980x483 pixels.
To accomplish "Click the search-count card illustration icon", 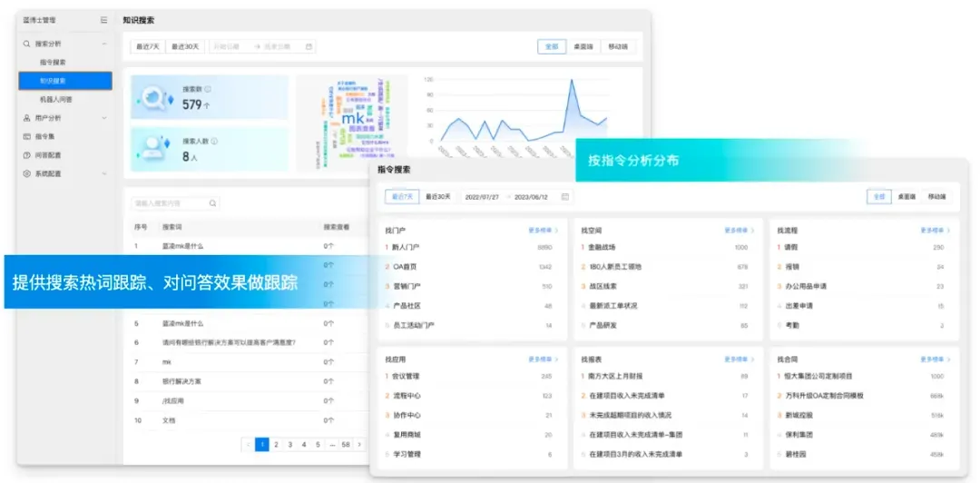I will [x=153, y=98].
